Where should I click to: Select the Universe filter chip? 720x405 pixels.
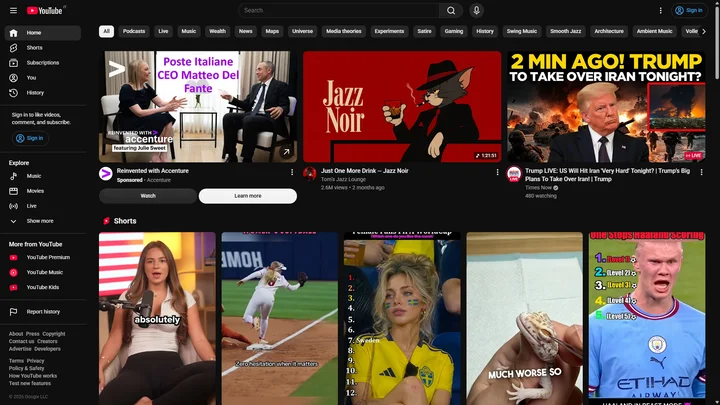302,31
